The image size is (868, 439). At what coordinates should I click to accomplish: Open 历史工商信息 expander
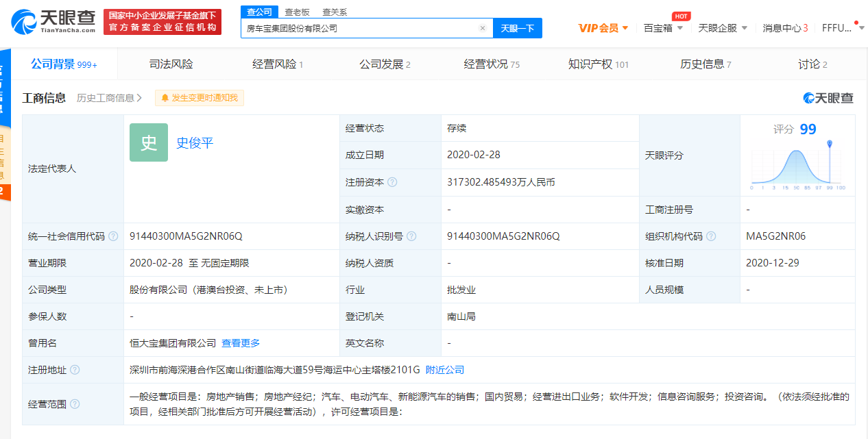[x=110, y=98]
